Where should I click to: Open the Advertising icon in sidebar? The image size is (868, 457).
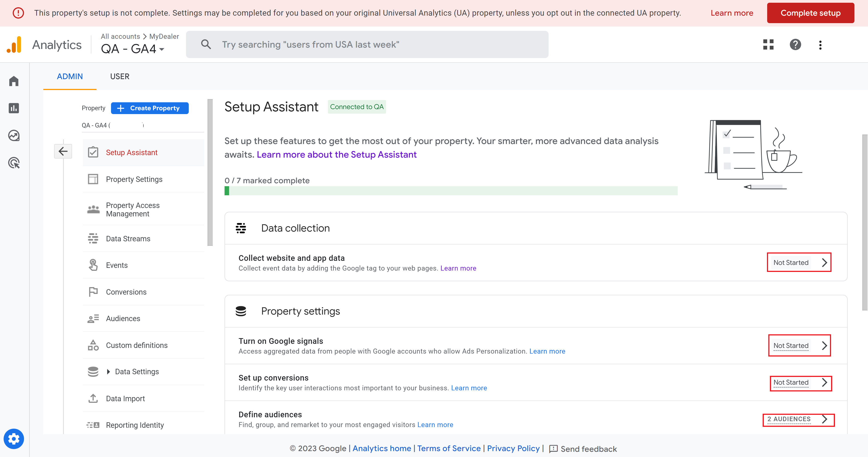click(14, 163)
